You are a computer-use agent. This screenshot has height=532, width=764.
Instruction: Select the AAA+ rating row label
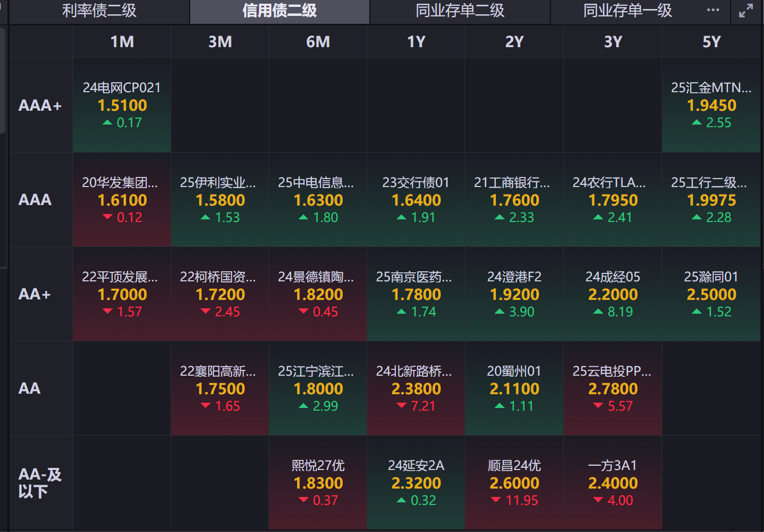pyautogui.click(x=41, y=105)
